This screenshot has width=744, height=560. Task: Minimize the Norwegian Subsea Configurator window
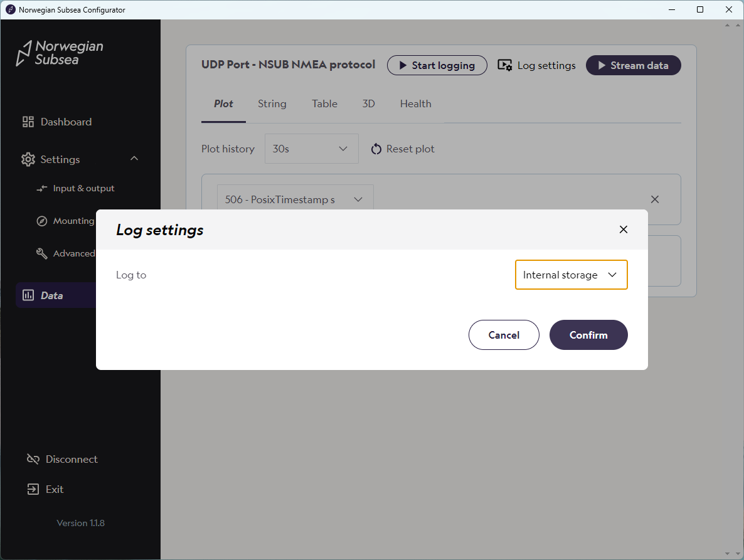point(672,9)
